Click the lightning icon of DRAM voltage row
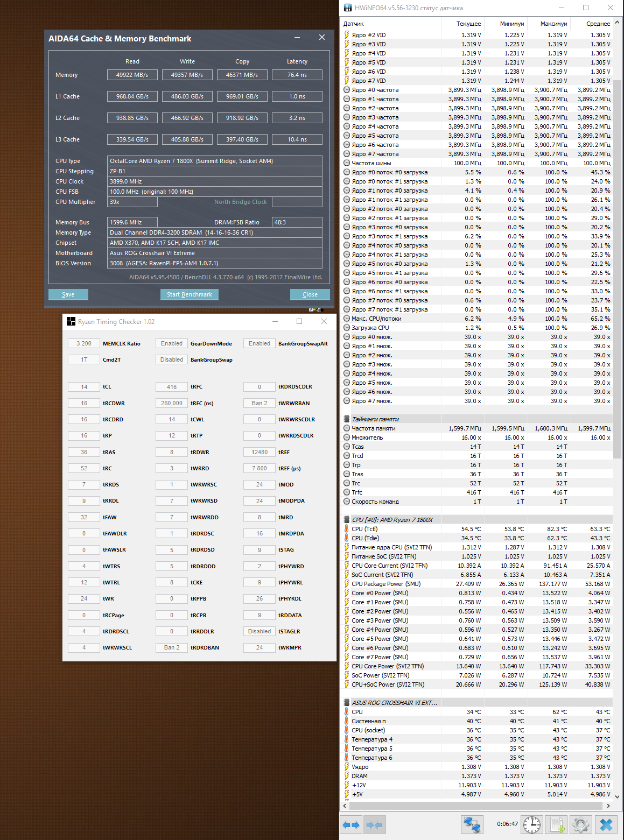The height and width of the screenshot is (840, 624). click(347, 775)
